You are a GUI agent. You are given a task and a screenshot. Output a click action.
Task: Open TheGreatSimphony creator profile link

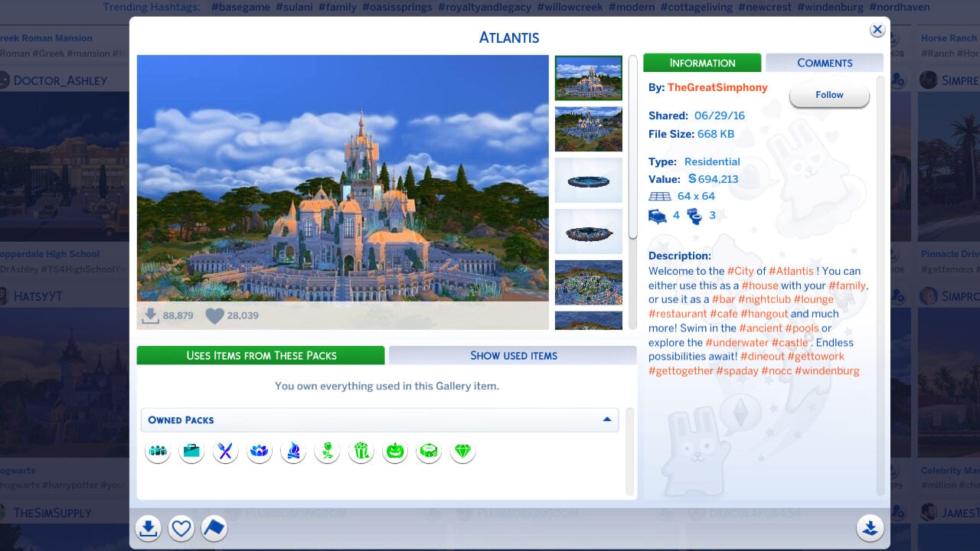click(x=717, y=87)
